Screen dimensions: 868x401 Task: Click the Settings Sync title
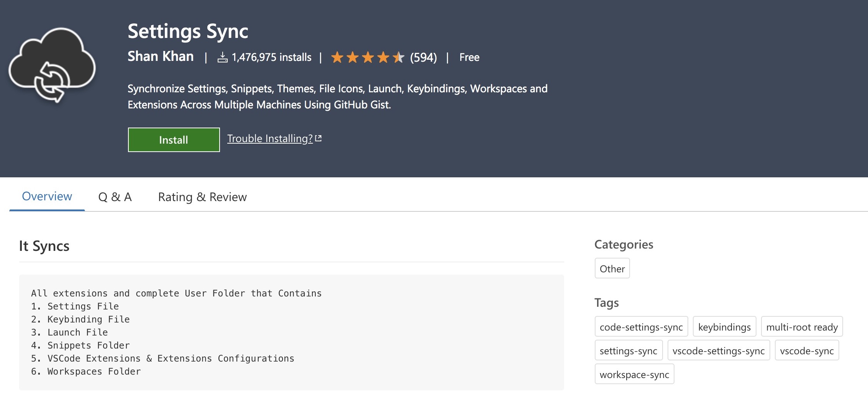tap(188, 31)
